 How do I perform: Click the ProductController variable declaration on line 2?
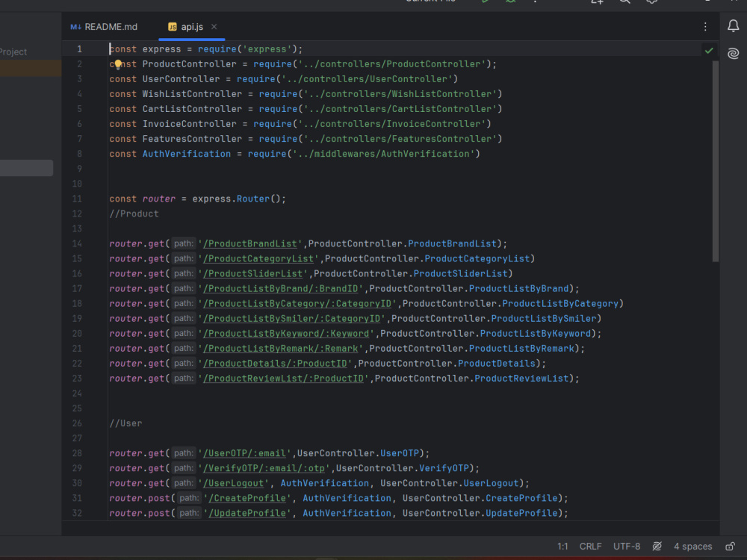point(189,64)
